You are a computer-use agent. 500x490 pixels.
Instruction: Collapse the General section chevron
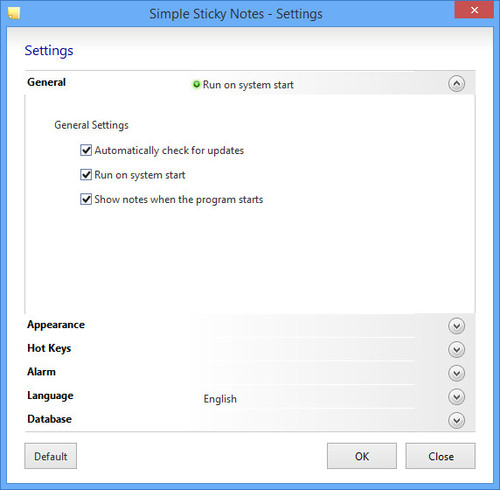456,84
